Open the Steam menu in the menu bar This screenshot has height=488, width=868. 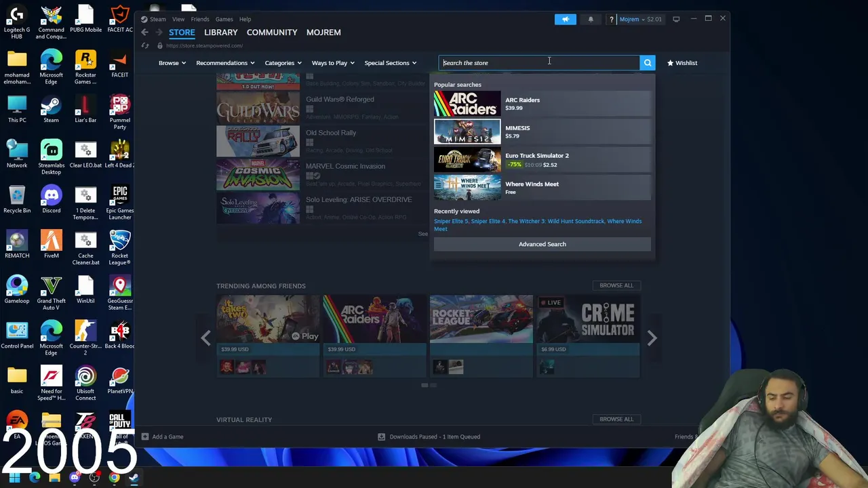[158, 20]
